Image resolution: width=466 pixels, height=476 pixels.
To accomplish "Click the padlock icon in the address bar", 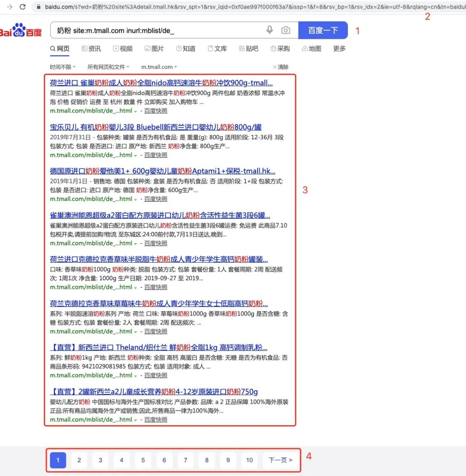I will 39,7.
